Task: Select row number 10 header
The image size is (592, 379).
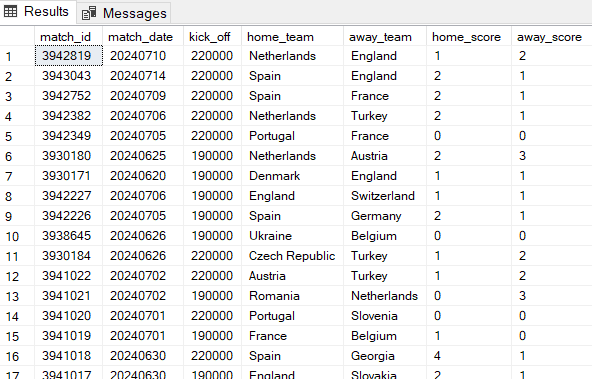Action: pyautogui.click(x=17, y=236)
